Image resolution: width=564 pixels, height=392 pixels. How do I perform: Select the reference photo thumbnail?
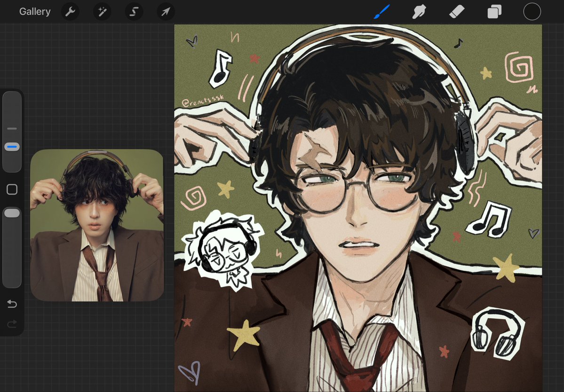click(x=97, y=225)
